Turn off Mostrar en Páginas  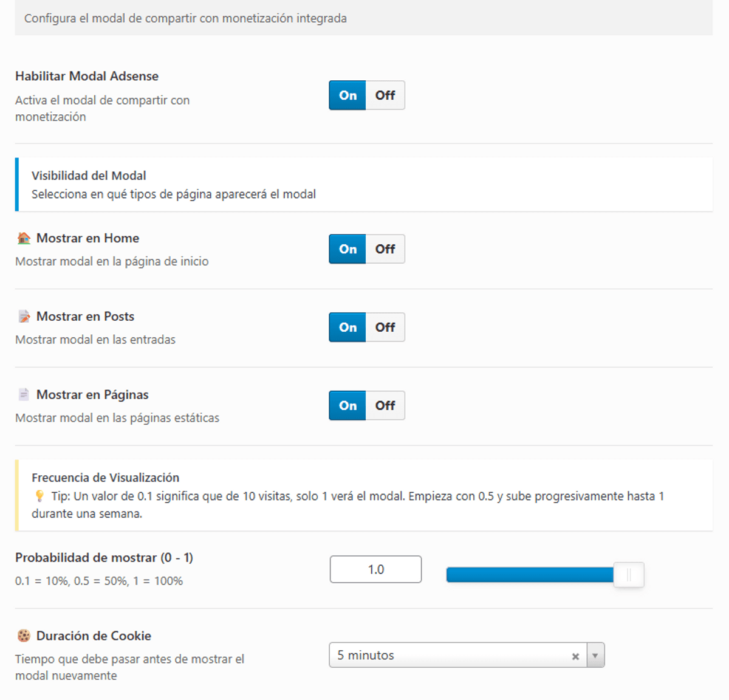pos(385,406)
